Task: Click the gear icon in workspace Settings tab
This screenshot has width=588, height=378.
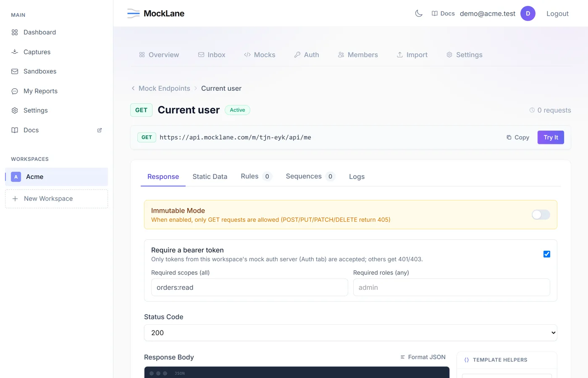Action: [x=449, y=55]
